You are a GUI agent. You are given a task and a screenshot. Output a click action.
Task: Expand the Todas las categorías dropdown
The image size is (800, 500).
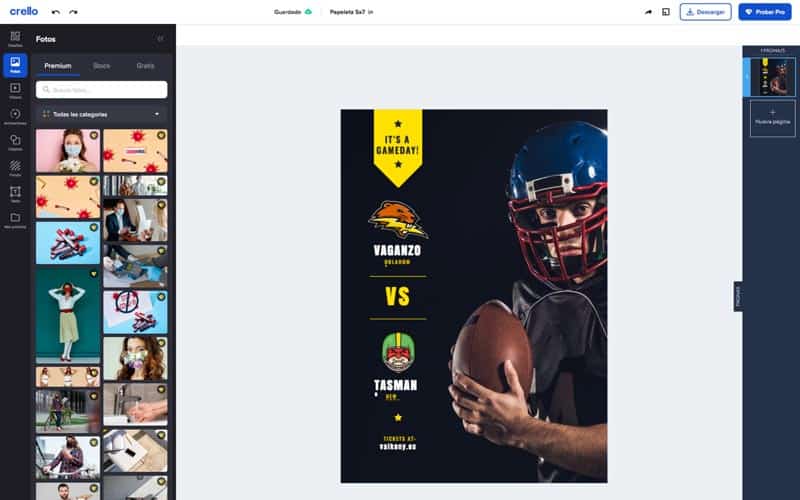point(102,114)
